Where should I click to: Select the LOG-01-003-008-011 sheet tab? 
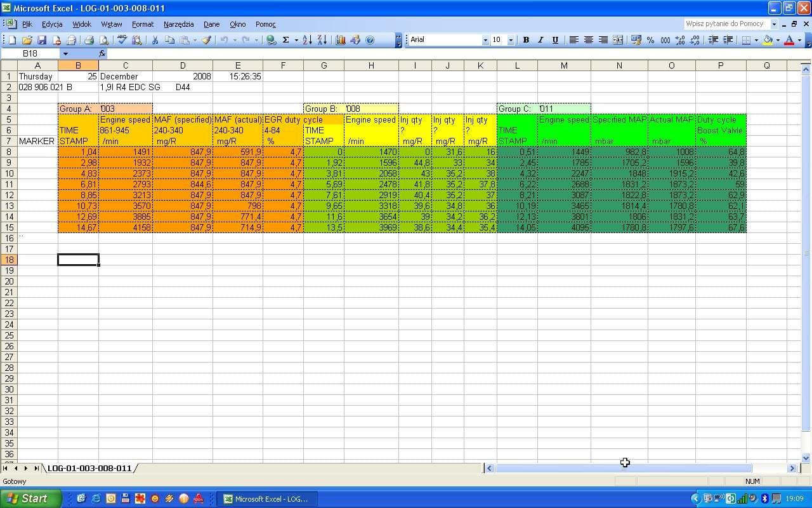pos(89,469)
